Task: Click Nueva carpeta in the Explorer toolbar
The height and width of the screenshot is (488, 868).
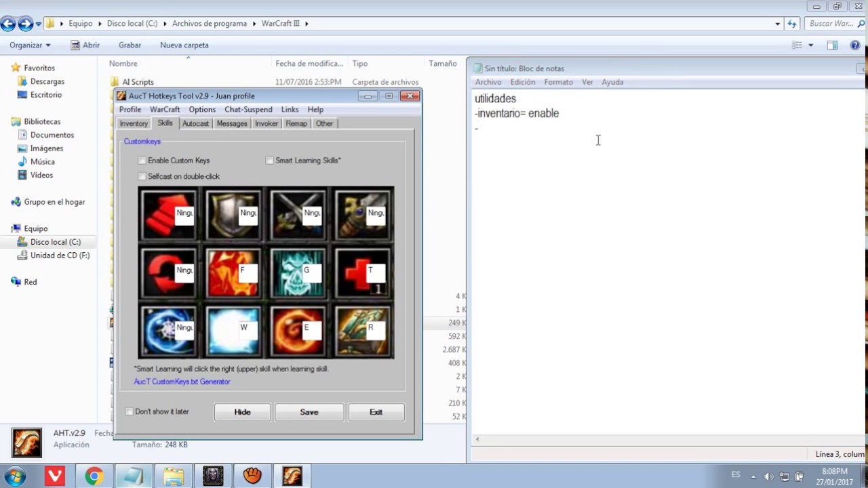Action: (184, 45)
